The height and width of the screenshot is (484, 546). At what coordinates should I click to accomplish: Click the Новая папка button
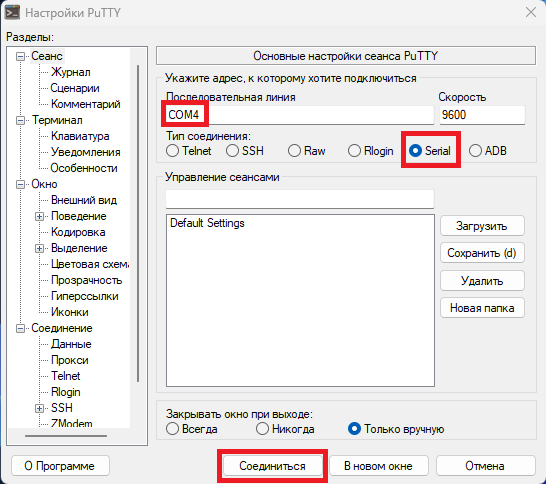point(482,308)
